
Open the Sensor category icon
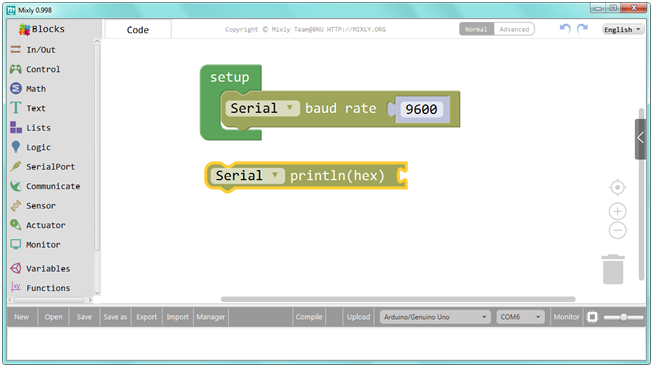click(x=15, y=205)
